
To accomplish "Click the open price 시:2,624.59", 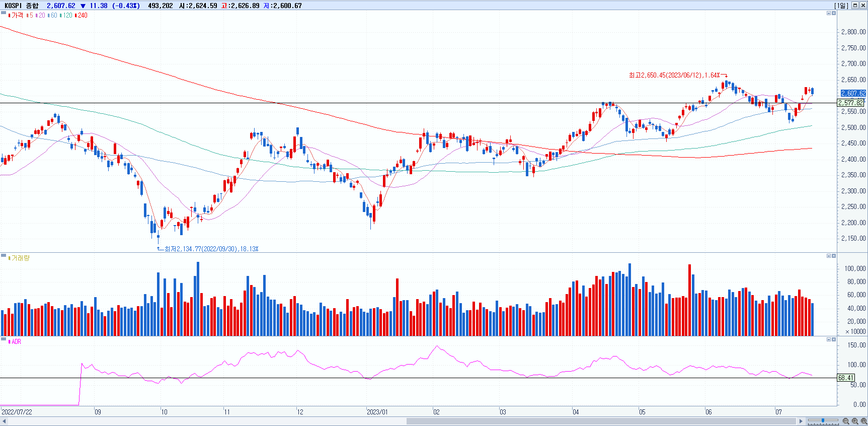I will pyautogui.click(x=198, y=6).
